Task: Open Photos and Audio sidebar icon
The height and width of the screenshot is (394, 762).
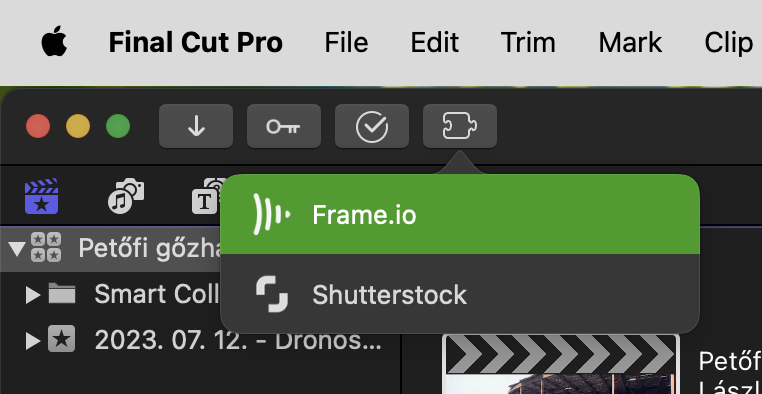Action: [x=126, y=197]
